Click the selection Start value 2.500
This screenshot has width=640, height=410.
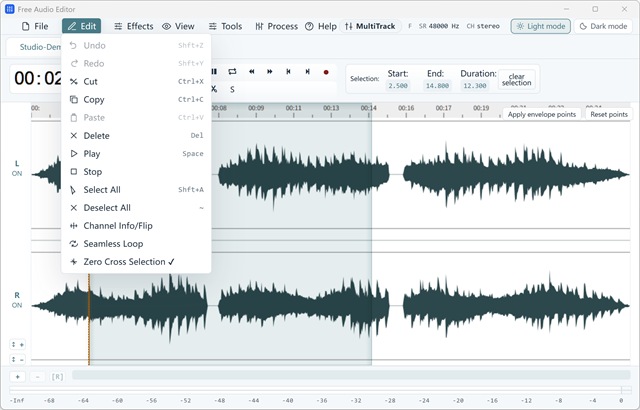(x=398, y=86)
